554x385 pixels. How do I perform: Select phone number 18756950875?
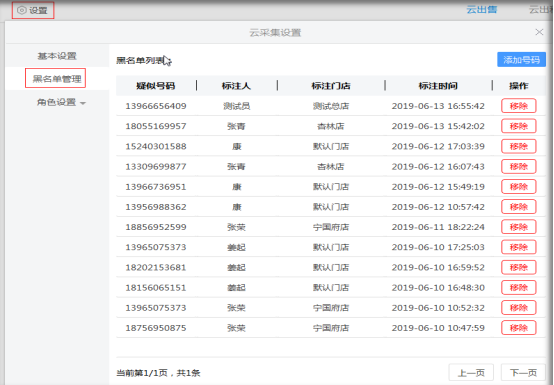point(156,327)
